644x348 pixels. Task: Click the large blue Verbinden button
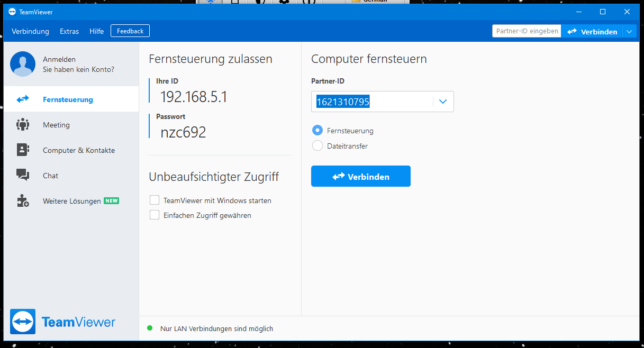coord(361,176)
